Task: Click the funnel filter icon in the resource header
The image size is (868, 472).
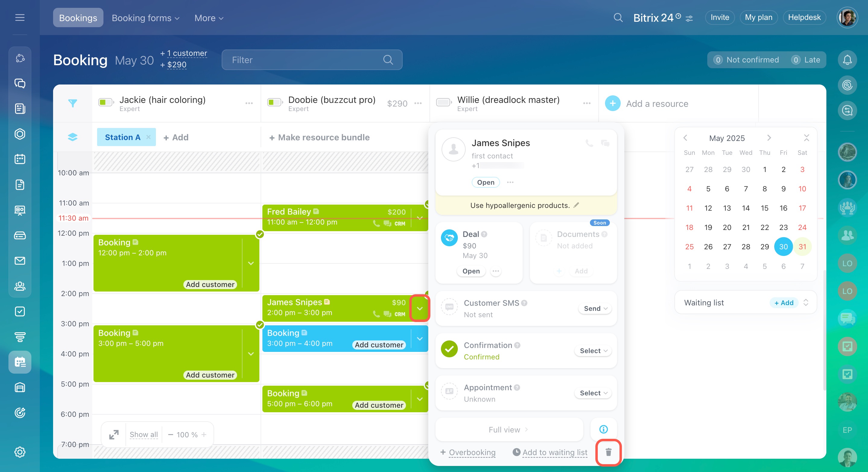Action: pyautogui.click(x=72, y=103)
